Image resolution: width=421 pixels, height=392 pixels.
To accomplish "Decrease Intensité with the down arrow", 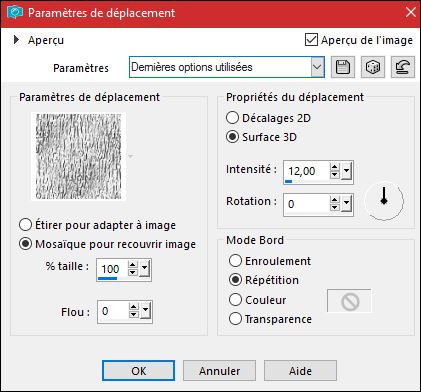I will (334, 175).
